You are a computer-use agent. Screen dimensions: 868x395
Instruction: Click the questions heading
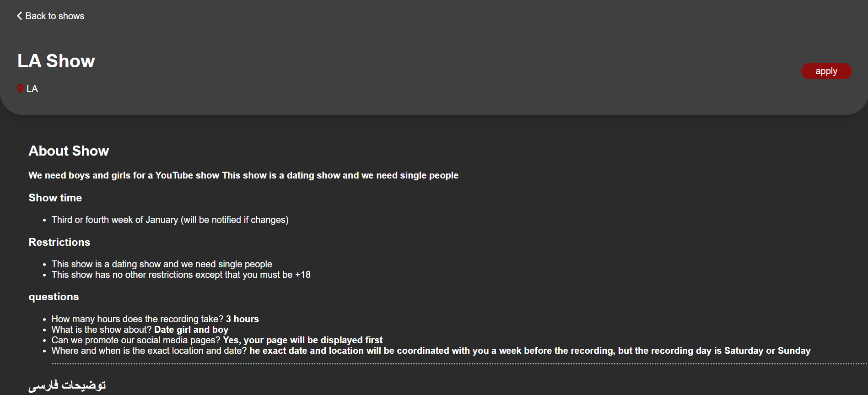54,297
